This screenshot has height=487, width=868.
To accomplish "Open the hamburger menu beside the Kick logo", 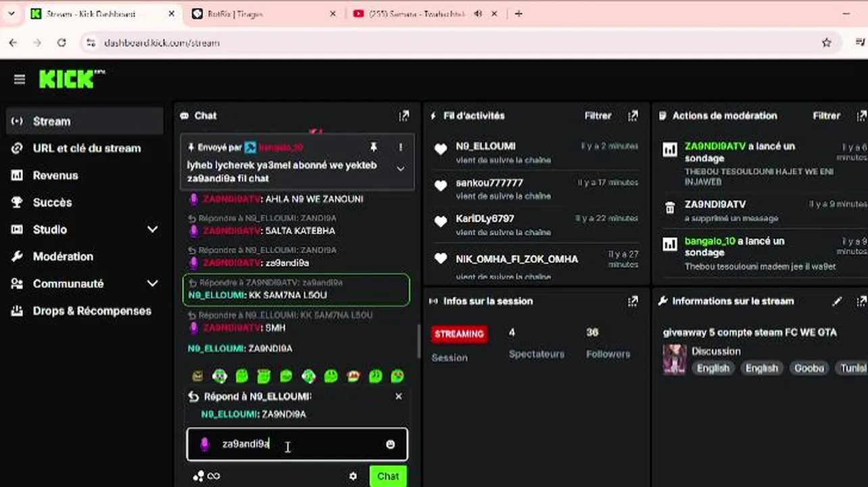I will coord(19,80).
